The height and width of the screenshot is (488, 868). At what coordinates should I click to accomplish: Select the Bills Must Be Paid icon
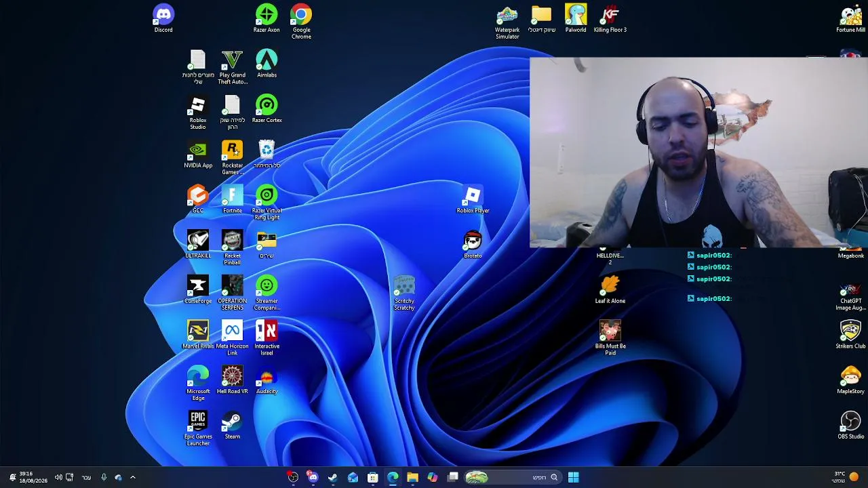pos(610,338)
